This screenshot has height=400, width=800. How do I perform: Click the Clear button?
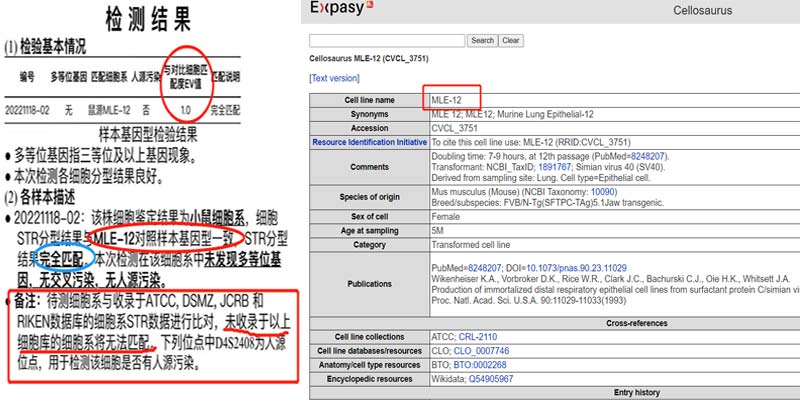tap(511, 41)
